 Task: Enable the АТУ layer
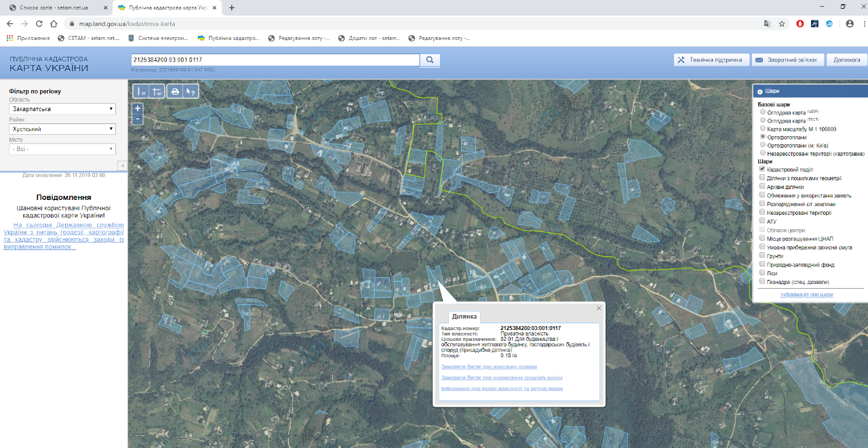[x=763, y=222]
